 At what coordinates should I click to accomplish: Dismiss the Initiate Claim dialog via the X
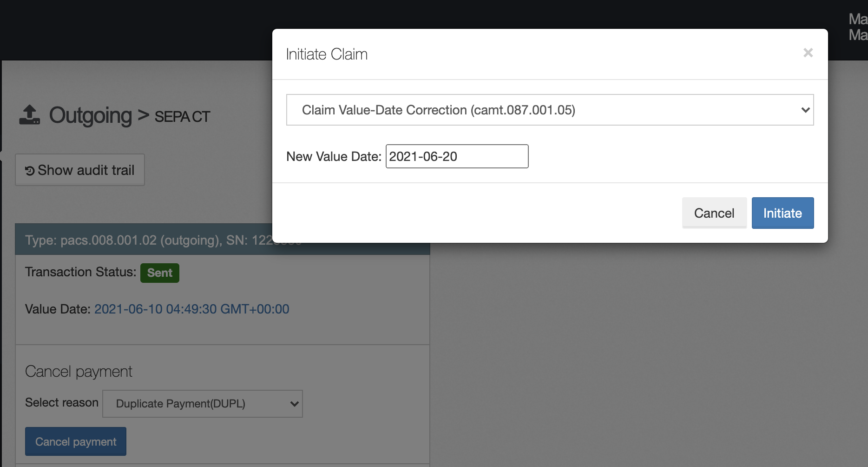point(808,53)
